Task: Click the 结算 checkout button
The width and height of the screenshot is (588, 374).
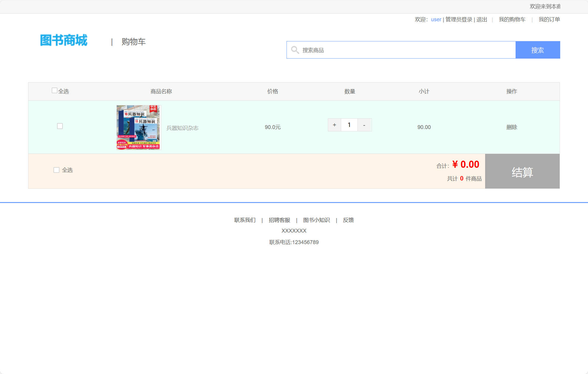Action: point(522,171)
